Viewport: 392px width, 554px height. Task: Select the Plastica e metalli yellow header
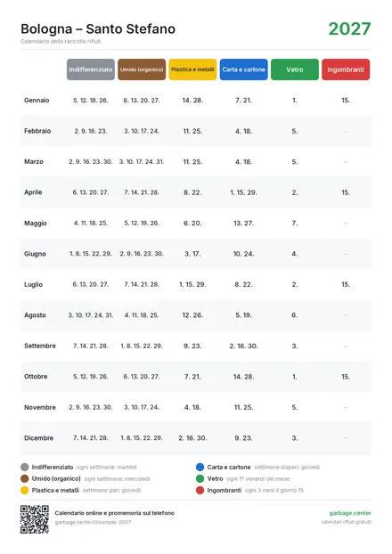point(192,69)
